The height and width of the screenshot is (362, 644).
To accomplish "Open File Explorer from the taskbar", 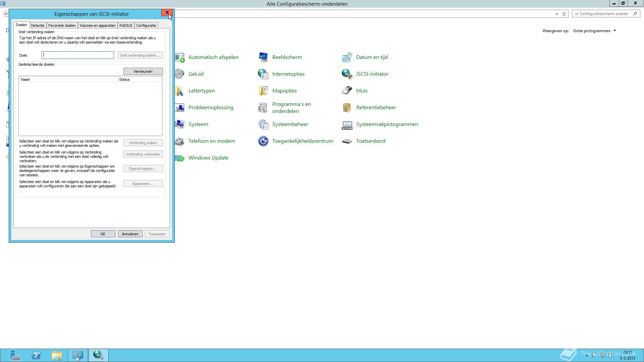I will coord(57,355).
